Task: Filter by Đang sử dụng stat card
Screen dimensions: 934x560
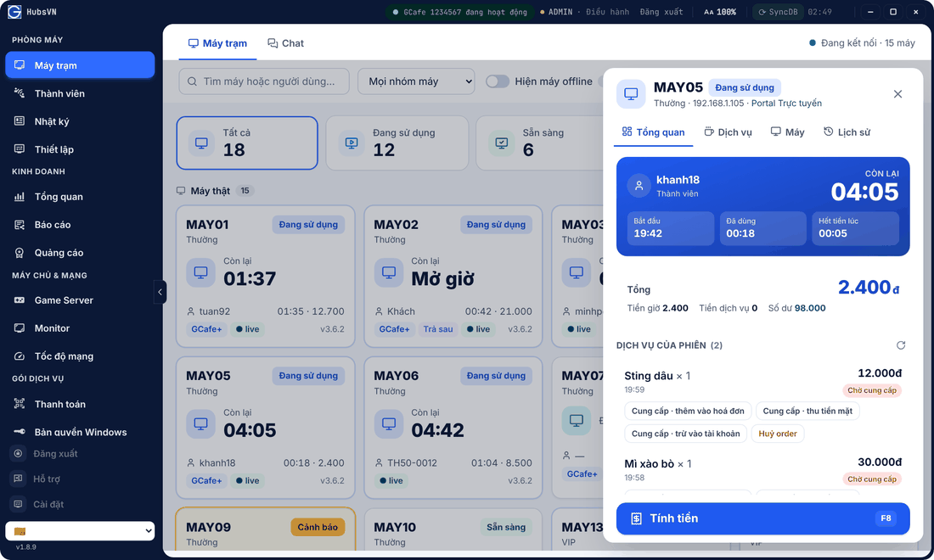Action: click(397, 143)
